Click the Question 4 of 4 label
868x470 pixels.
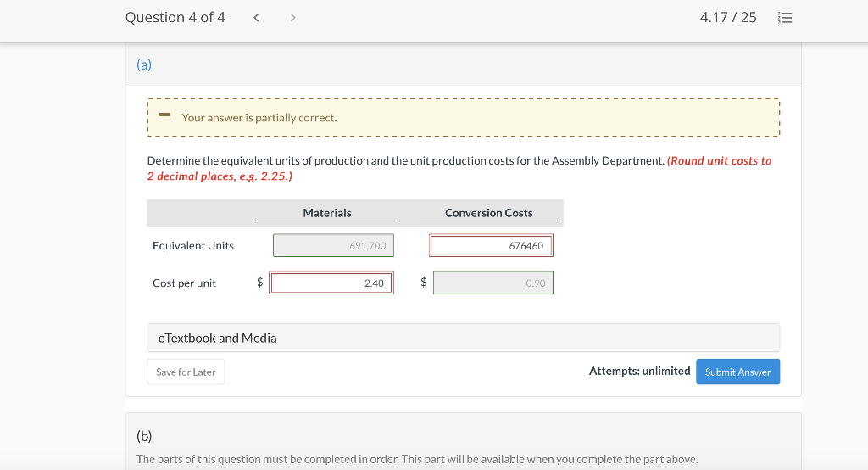tap(175, 18)
